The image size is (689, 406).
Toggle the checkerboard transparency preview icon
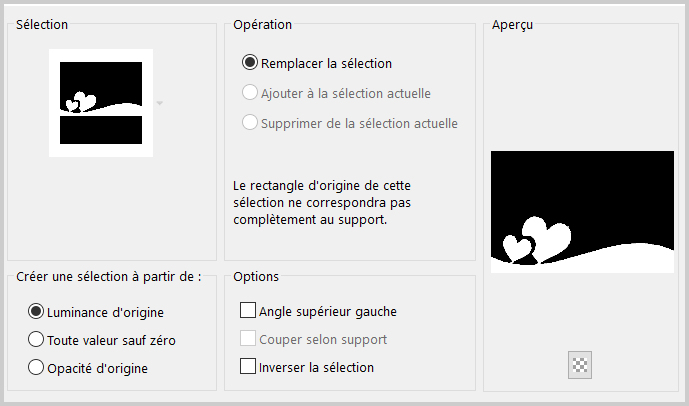pos(580,365)
